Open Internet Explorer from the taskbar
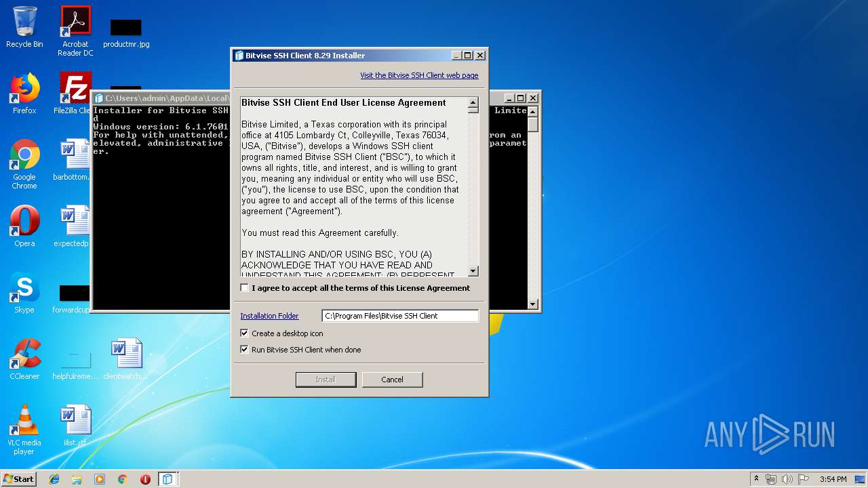Screen dimensions: 868x488 click(54, 479)
